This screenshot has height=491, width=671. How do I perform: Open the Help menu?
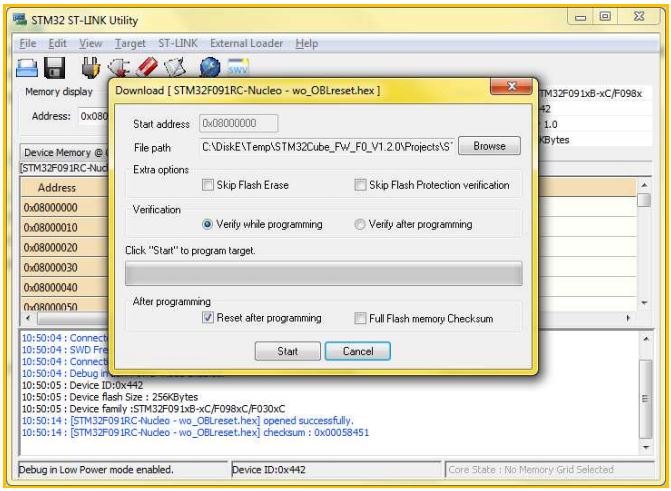[306, 44]
